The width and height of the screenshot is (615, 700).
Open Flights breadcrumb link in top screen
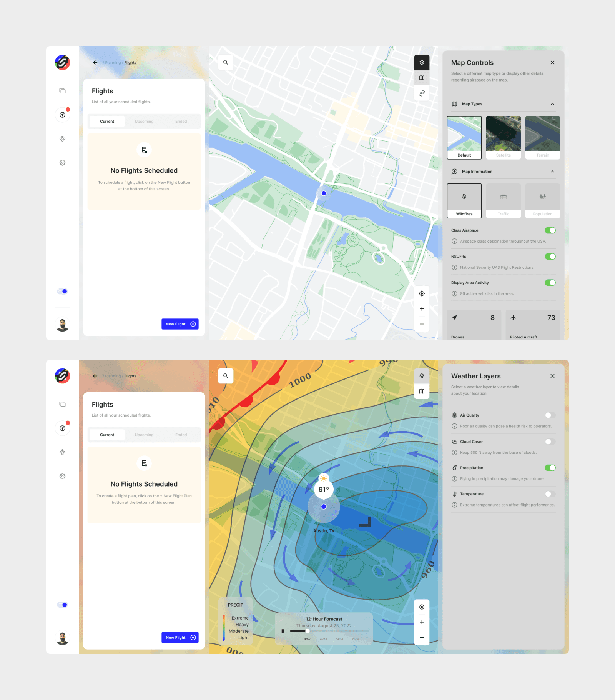coord(130,63)
